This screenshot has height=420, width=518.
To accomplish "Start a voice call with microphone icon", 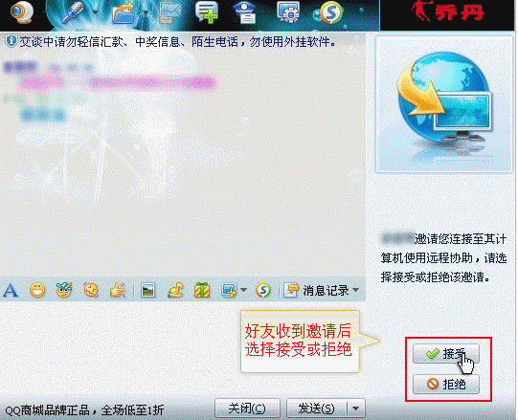I will tap(73, 13).
